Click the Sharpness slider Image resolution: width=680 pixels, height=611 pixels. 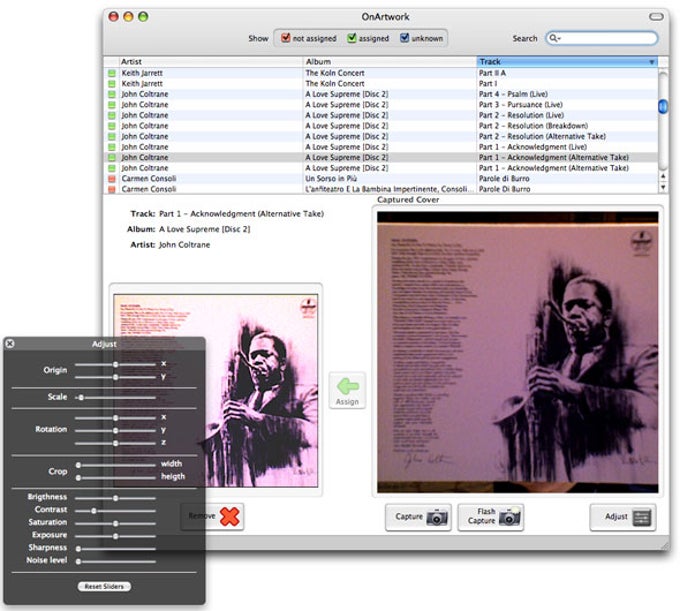pos(115,549)
